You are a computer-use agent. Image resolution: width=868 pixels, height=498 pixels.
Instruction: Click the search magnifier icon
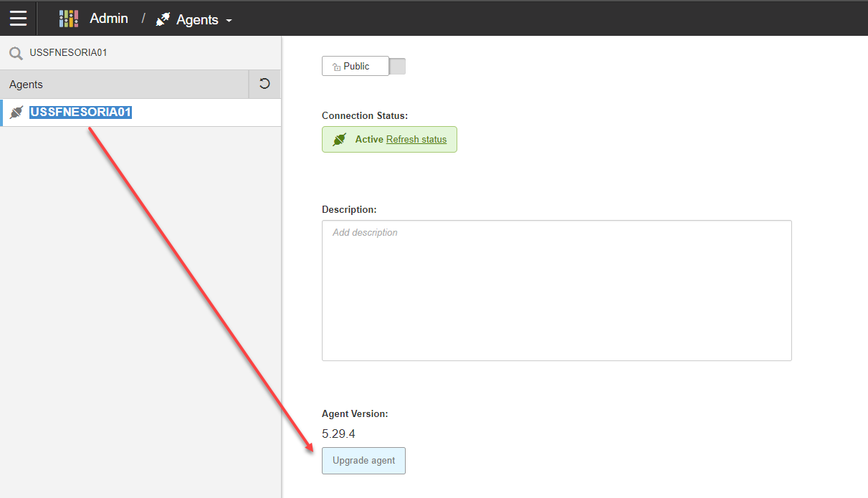[16, 53]
